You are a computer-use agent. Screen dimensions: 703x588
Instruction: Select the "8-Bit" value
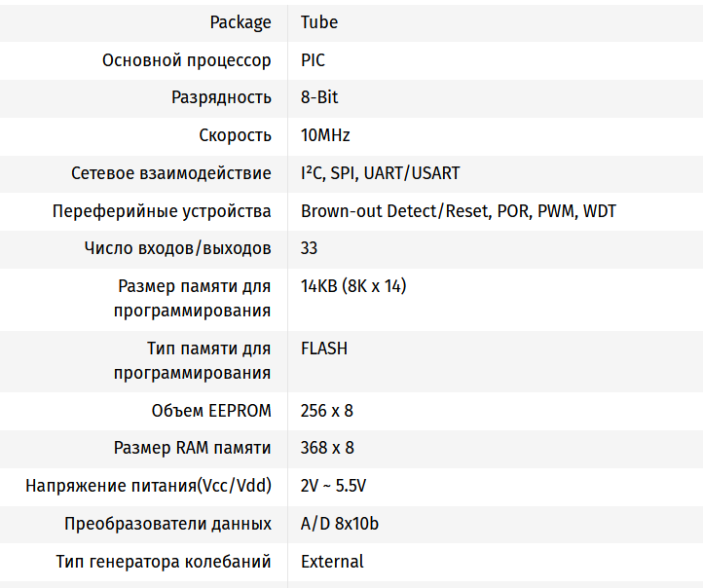click(x=319, y=97)
